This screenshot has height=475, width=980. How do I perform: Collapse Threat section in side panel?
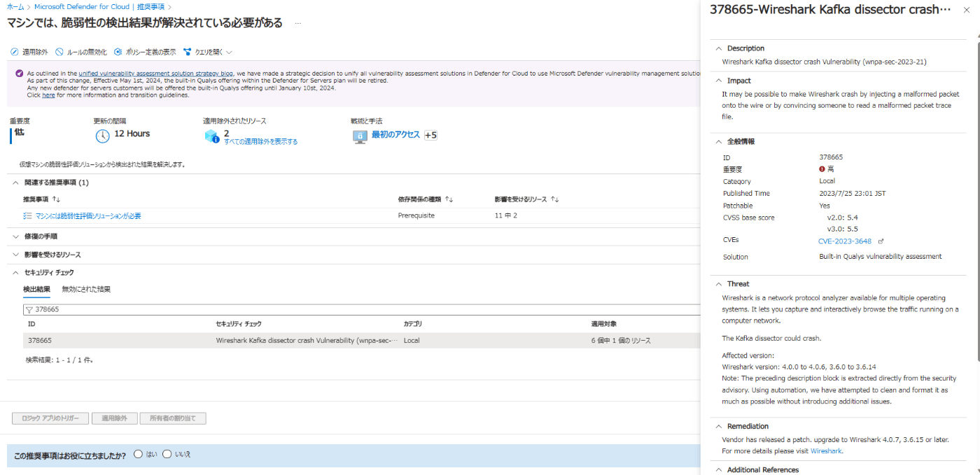coord(718,284)
